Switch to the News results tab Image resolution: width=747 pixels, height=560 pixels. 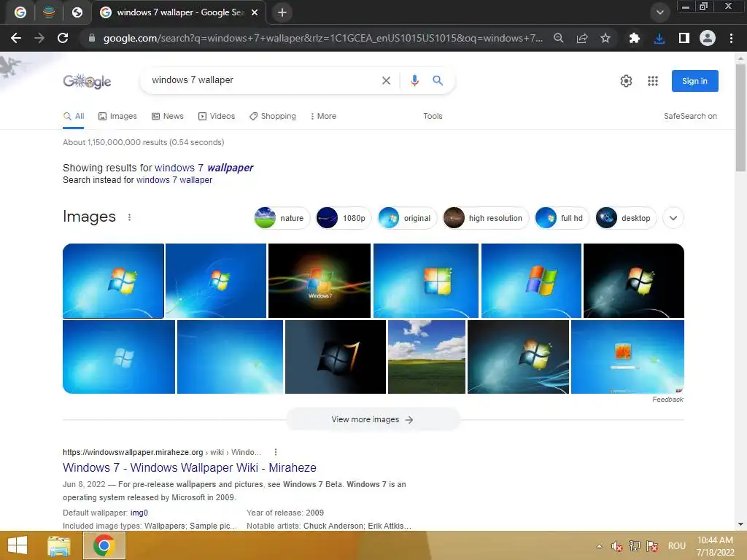[x=167, y=116]
